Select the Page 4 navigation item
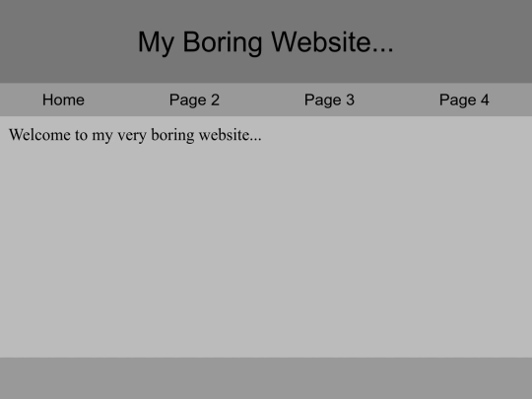This screenshot has width=532, height=399. point(464,100)
